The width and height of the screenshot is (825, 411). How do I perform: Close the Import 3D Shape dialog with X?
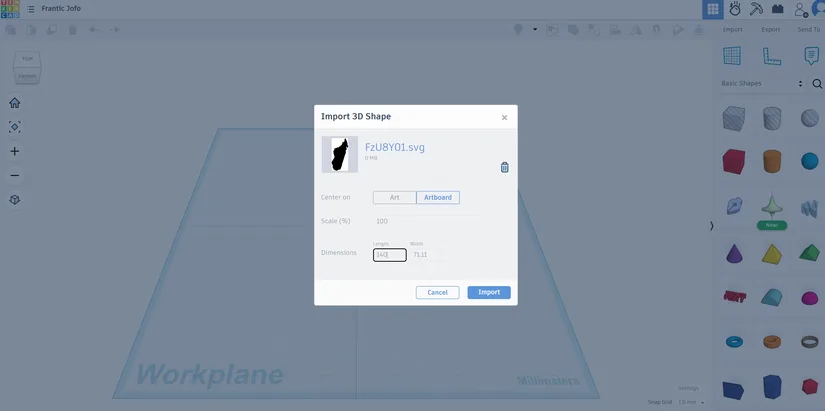click(x=504, y=117)
